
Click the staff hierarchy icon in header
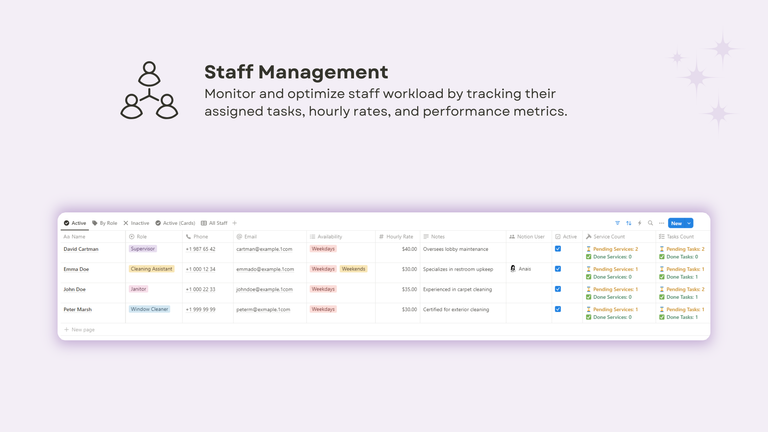(x=149, y=90)
